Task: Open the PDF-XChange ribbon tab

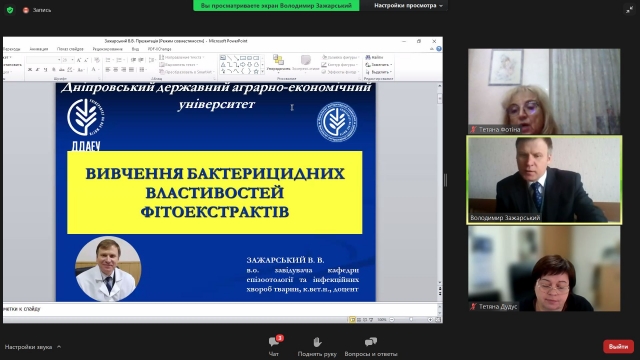Action: 160,49
